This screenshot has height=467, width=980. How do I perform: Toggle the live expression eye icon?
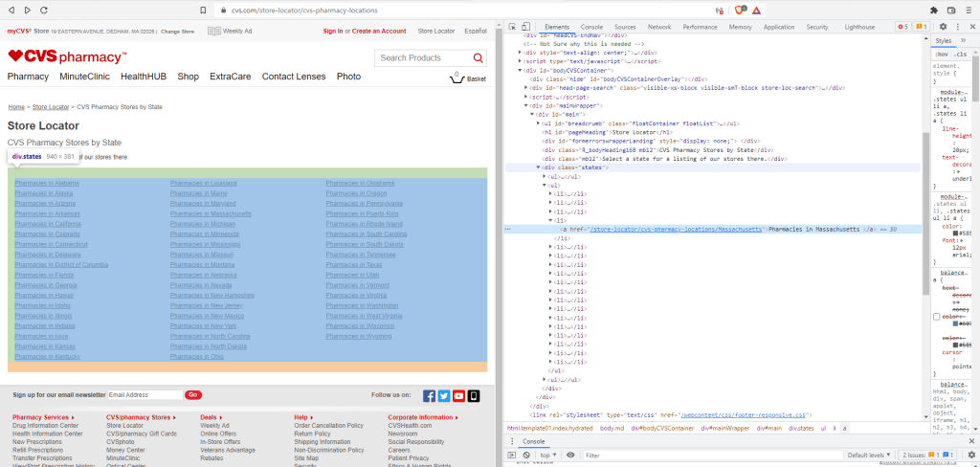571,455
